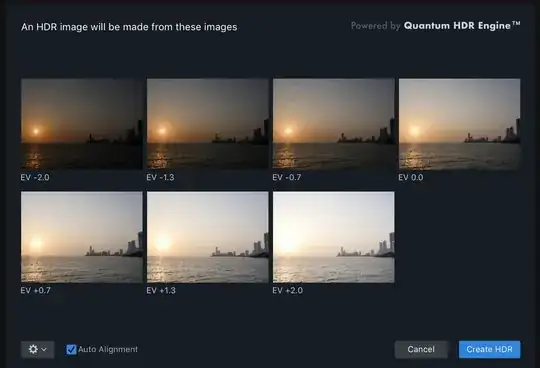Click the 'EV 0.0' label text
Viewport: 540px width, 368px height.
(x=411, y=177)
